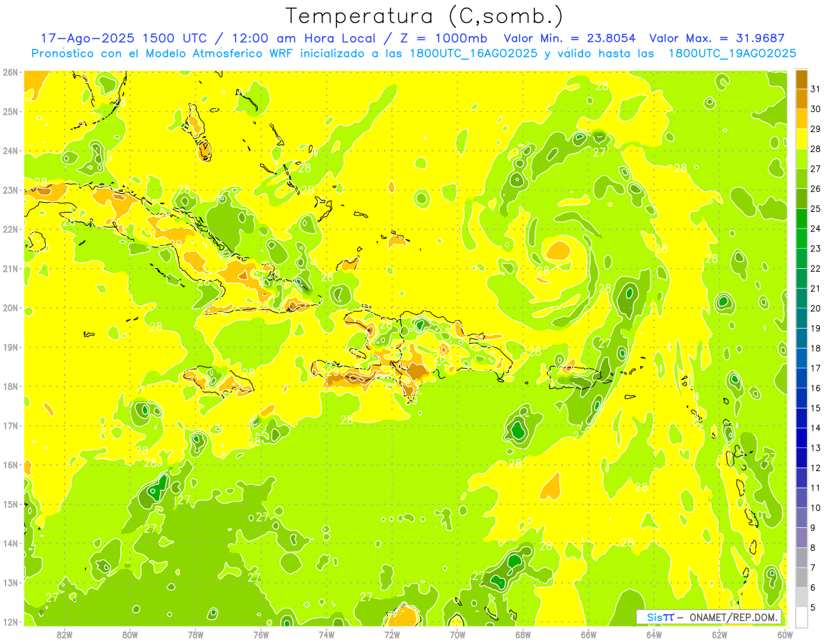The width and height of the screenshot is (834, 644).
Task: Click the 26N latitude axis label
Action: pos(10,72)
